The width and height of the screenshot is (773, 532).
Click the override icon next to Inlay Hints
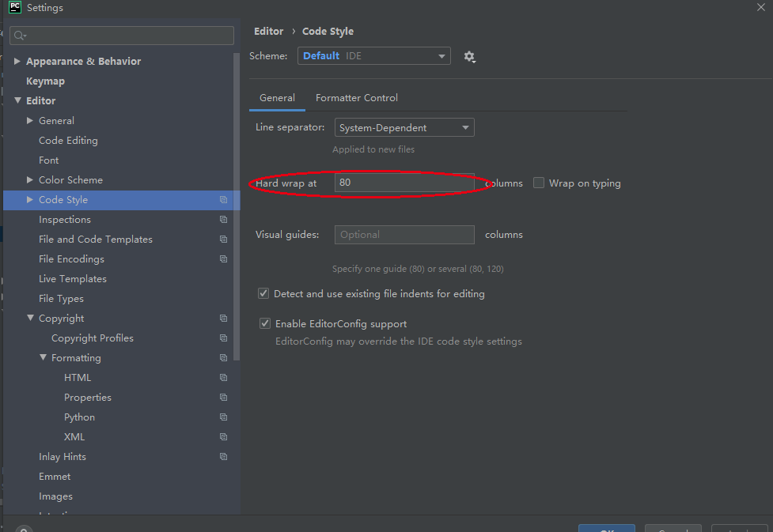(x=223, y=456)
